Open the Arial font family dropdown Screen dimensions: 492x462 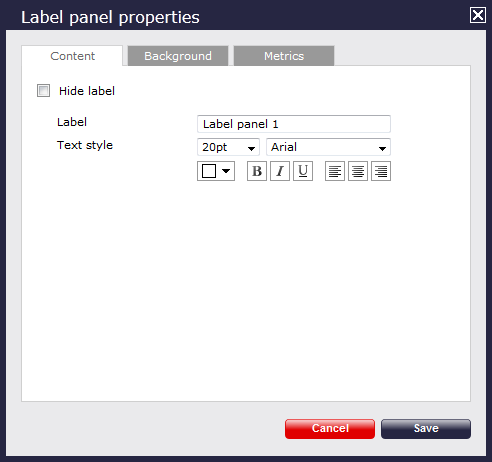pyautogui.click(x=328, y=147)
